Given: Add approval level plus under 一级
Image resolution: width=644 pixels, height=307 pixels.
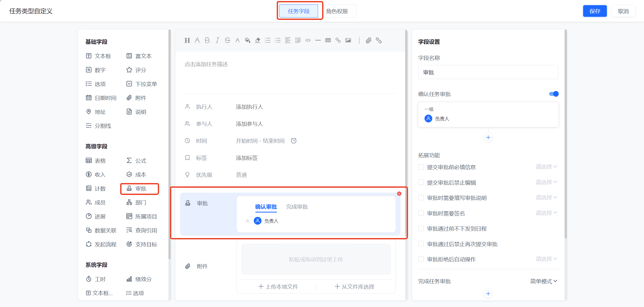Looking at the screenshot, I should (488, 137).
